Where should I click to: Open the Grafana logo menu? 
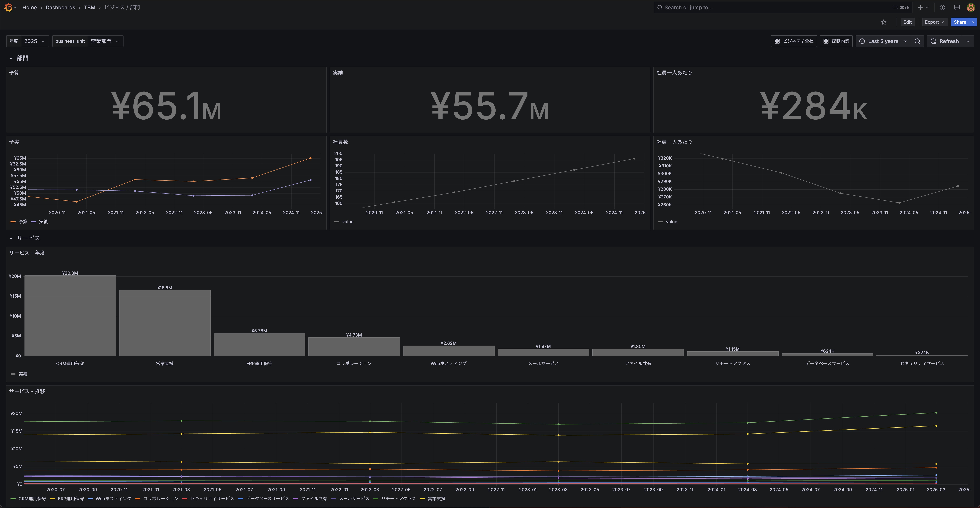pyautogui.click(x=8, y=7)
